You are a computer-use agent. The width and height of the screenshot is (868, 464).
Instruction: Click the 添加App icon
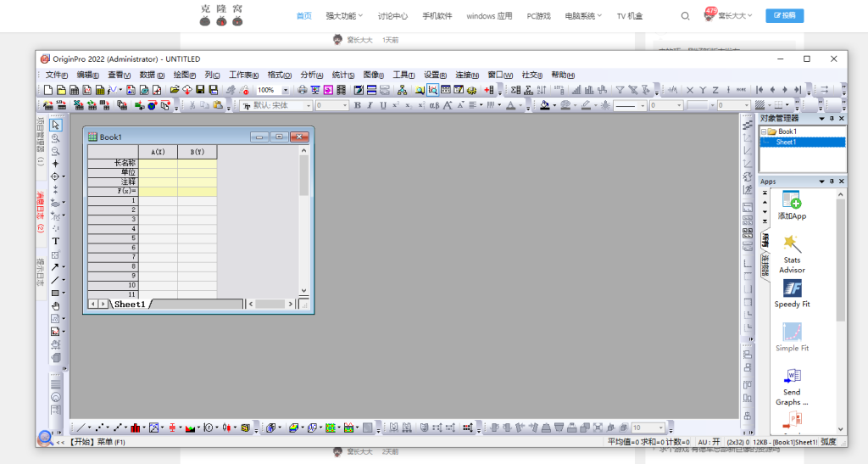792,205
